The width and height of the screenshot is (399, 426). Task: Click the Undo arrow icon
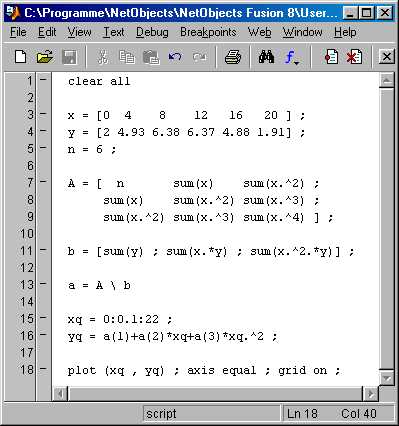tap(175, 57)
